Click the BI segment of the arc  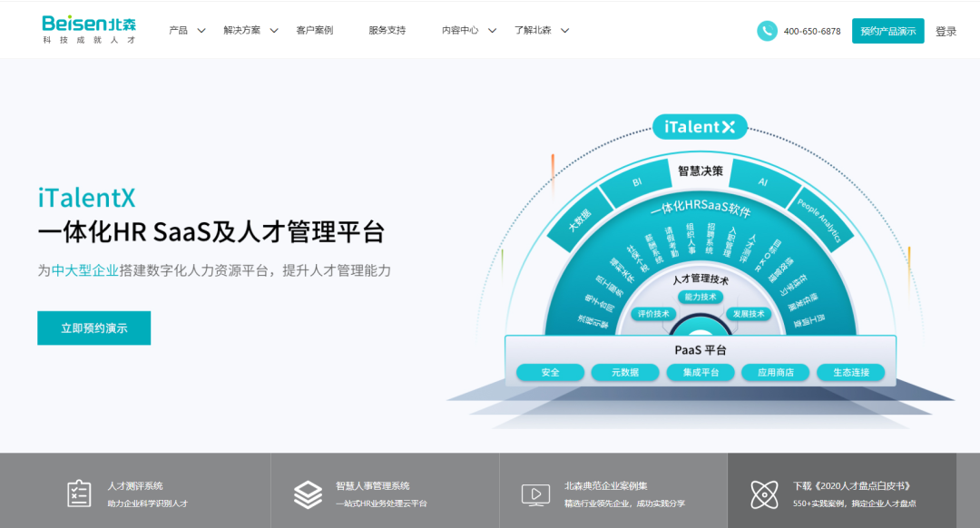pyautogui.click(x=636, y=181)
